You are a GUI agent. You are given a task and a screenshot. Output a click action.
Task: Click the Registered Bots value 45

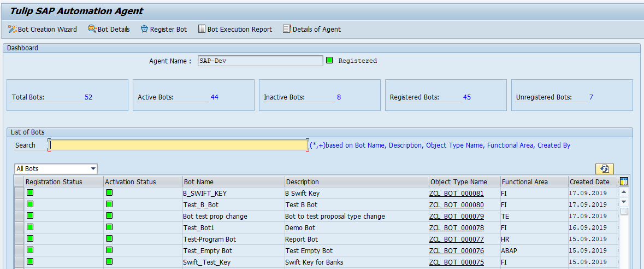[x=467, y=97]
